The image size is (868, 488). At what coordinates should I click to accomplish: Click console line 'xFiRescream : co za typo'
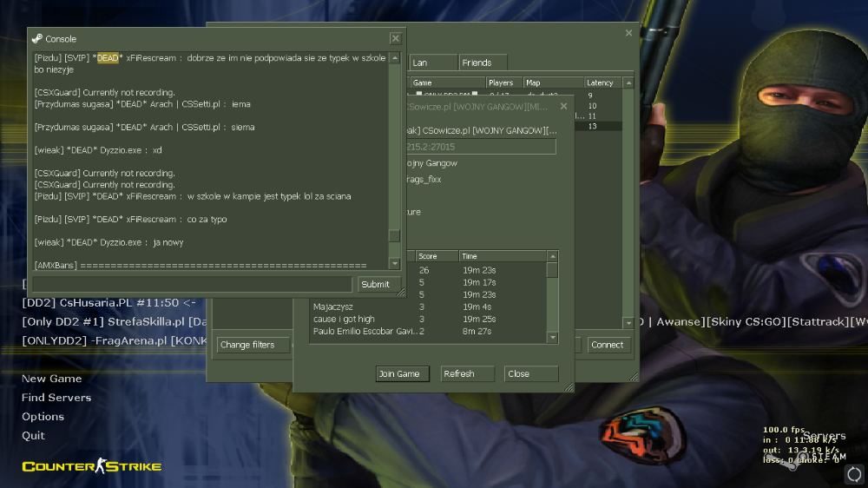(131, 220)
